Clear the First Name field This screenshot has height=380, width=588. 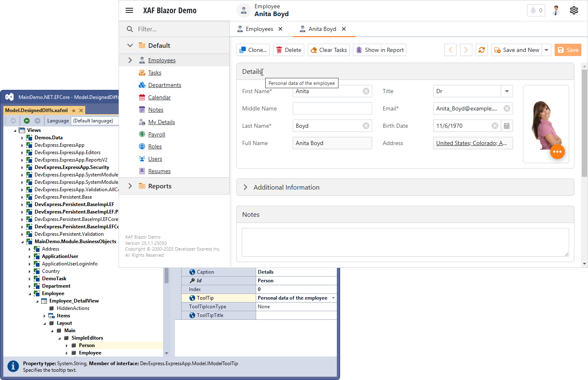click(366, 91)
